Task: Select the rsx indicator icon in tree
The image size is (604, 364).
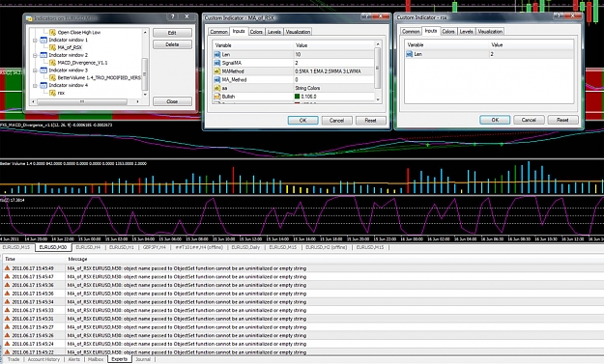Action: click(52, 93)
